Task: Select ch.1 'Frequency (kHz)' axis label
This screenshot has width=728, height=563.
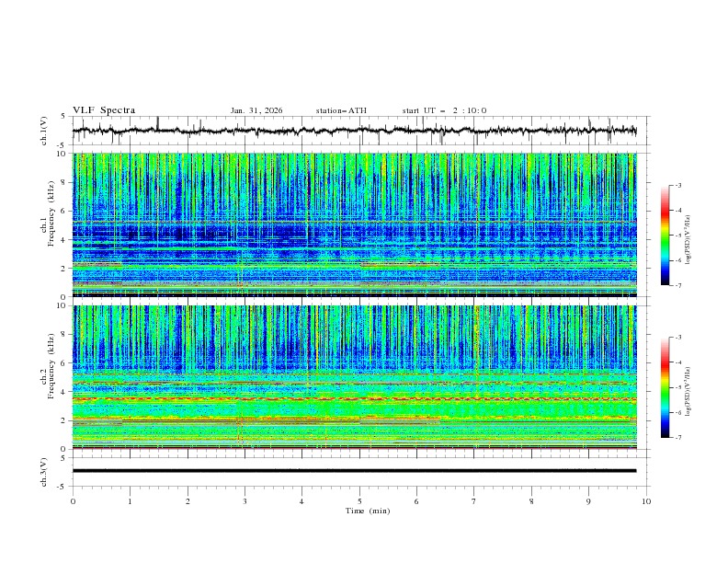Action: (51, 213)
